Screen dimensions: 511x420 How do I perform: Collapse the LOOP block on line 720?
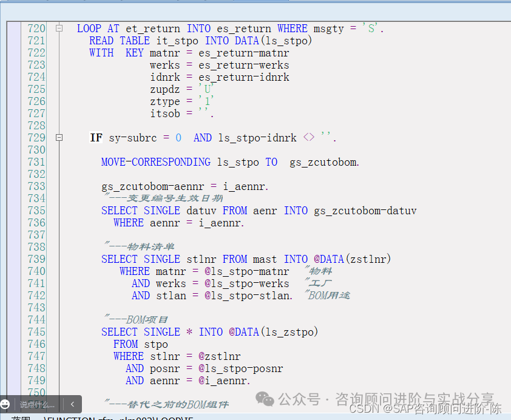[x=59, y=29]
